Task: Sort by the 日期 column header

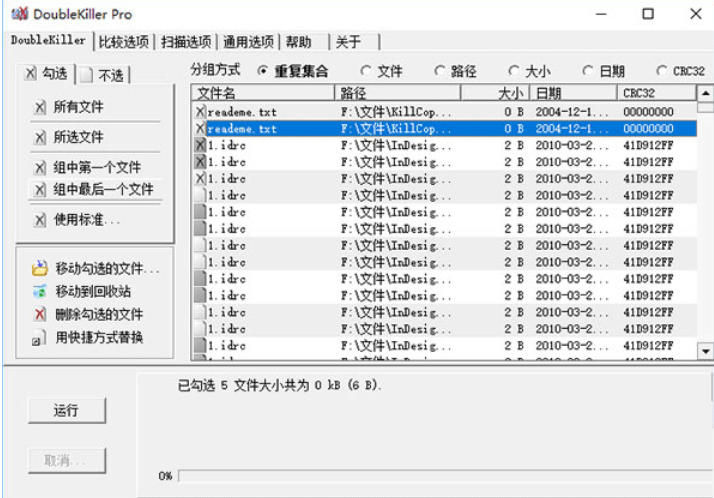Action: click(574, 93)
